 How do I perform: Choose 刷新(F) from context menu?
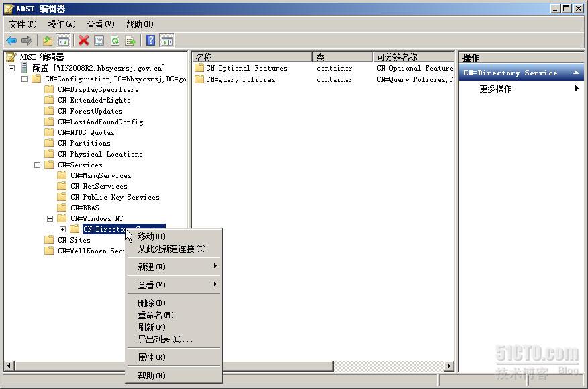[x=174, y=327]
